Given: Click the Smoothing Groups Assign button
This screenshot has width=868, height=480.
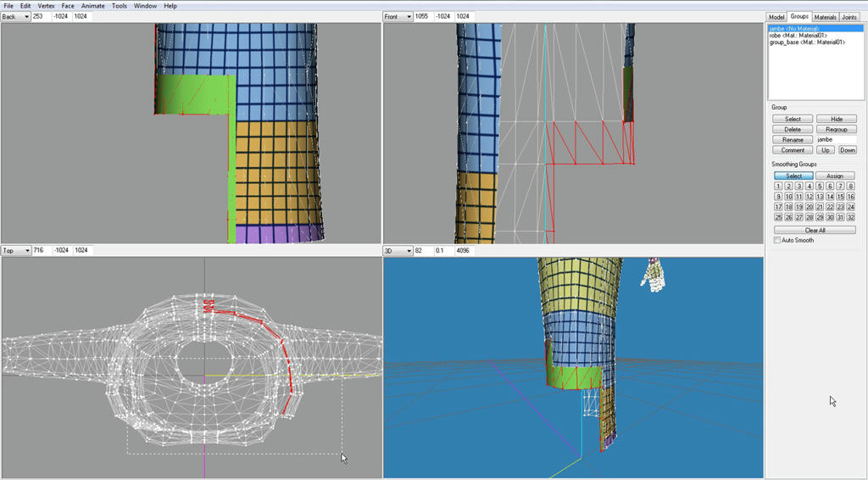Looking at the screenshot, I should [835, 176].
